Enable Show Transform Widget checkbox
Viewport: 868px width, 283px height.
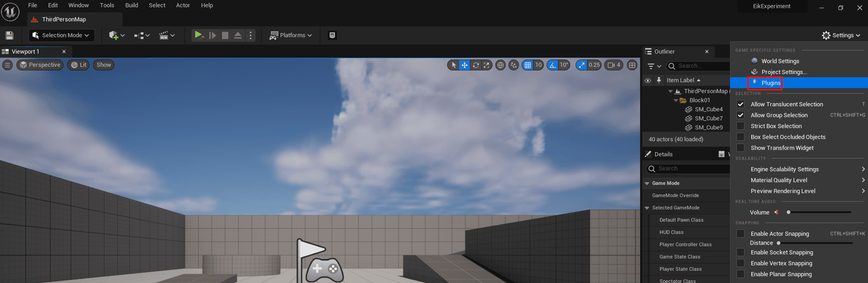pos(740,148)
